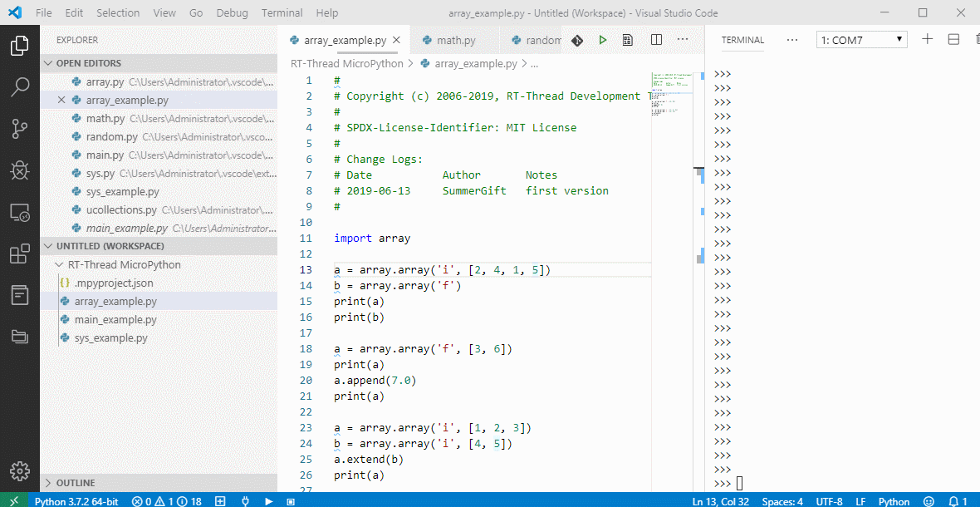Click the Python 3.7.2 64-bit interpreter selector
Screen dimensions: 980x507
[x=76, y=501]
